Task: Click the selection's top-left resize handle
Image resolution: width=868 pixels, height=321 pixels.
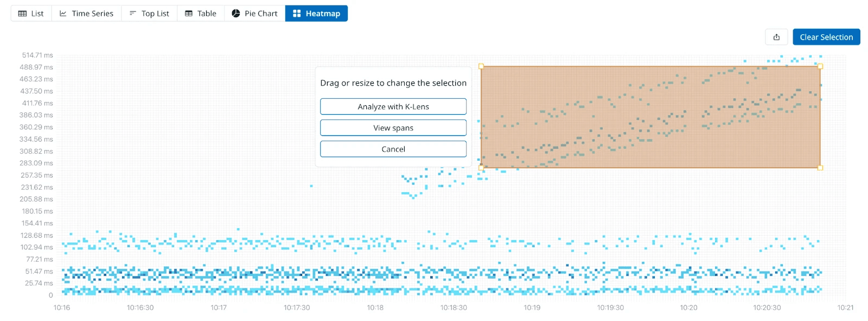Action: pyautogui.click(x=481, y=66)
